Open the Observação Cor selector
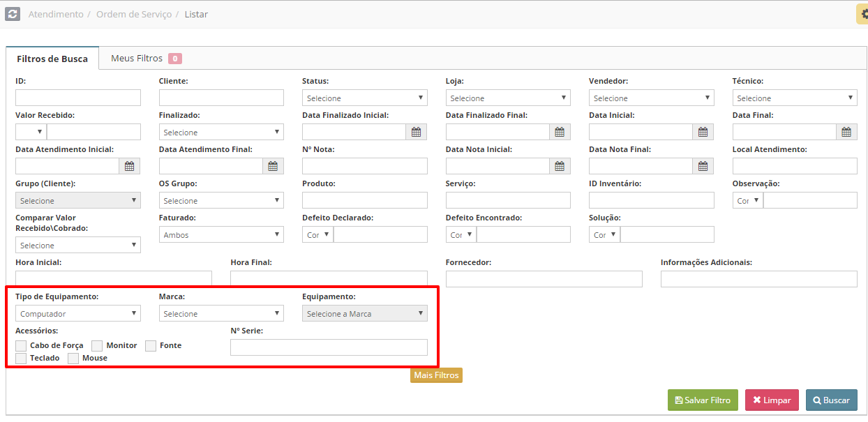Image resolution: width=868 pixels, height=422 pixels. [747, 201]
